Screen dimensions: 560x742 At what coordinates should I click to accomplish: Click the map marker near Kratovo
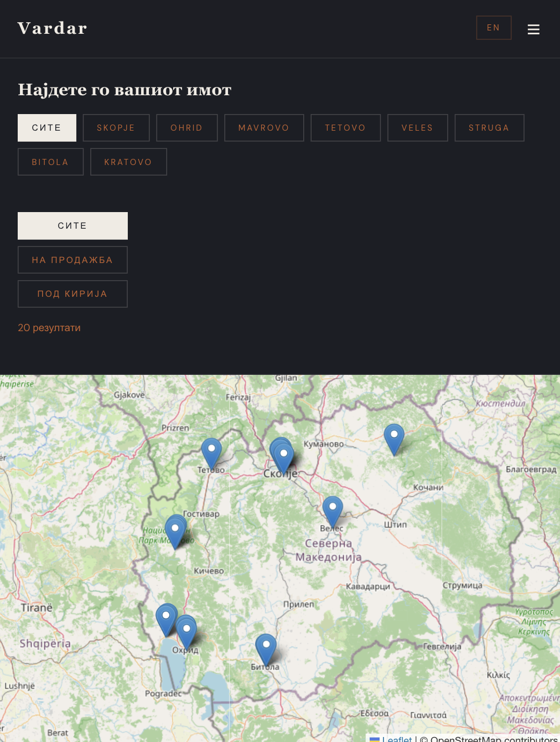(394, 439)
